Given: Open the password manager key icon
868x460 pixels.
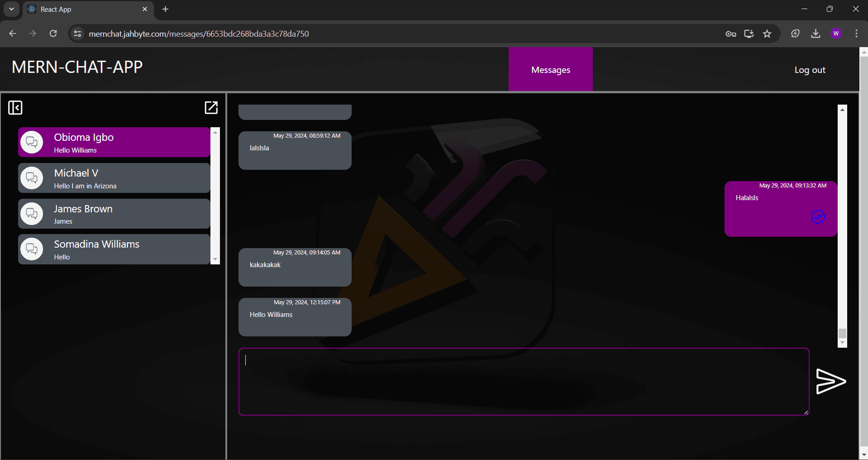Looking at the screenshot, I should pos(731,34).
